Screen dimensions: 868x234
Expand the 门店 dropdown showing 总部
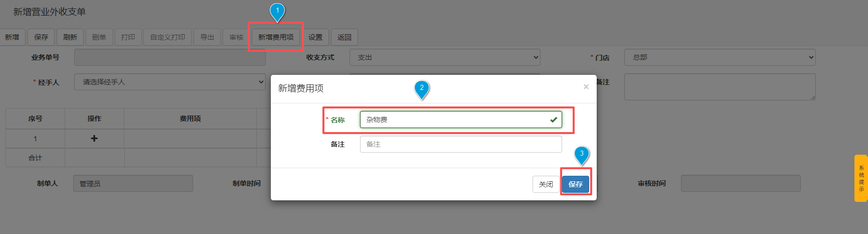point(719,57)
